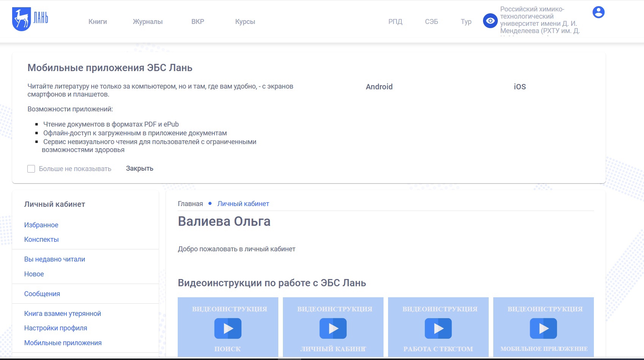The image size is (644, 360).
Task: Start the Тур link in header
Action: pos(466,22)
